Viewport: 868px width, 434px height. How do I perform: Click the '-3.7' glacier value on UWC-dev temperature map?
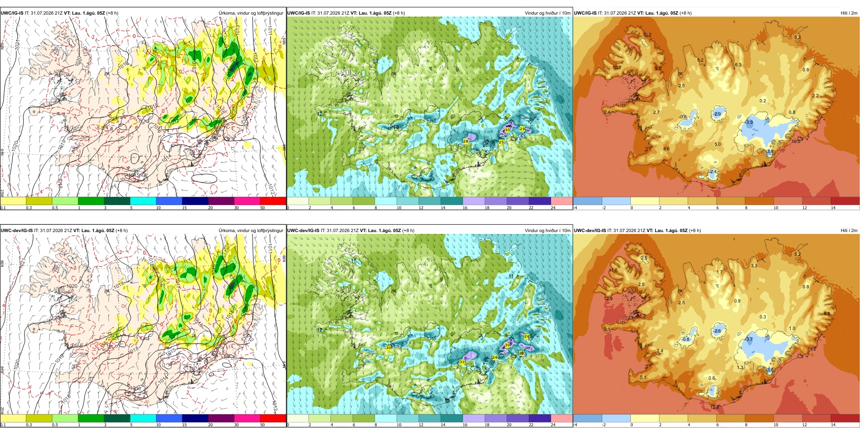(x=749, y=339)
